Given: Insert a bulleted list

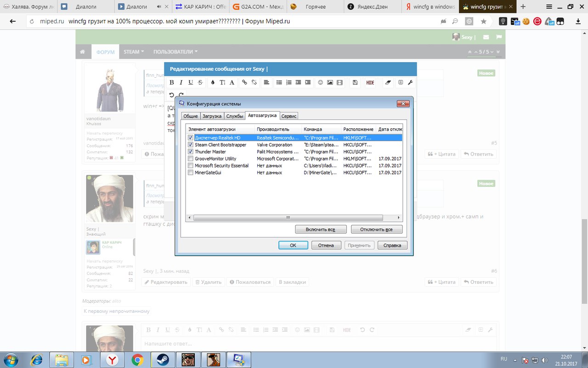Looking at the screenshot, I should tap(279, 82).
